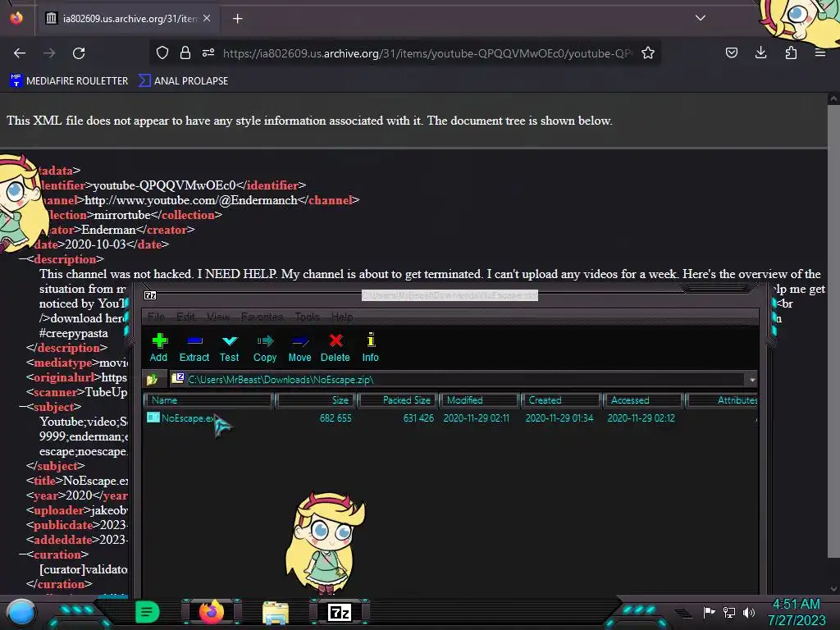Switch to Firefox on the taskbar

tap(212, 612)
